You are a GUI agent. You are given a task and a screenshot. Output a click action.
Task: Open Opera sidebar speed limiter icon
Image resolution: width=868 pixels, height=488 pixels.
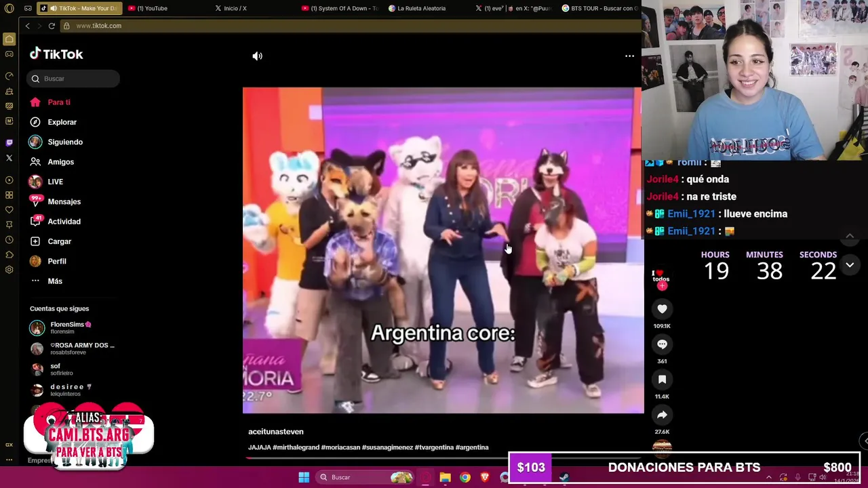tap(9, 76)
